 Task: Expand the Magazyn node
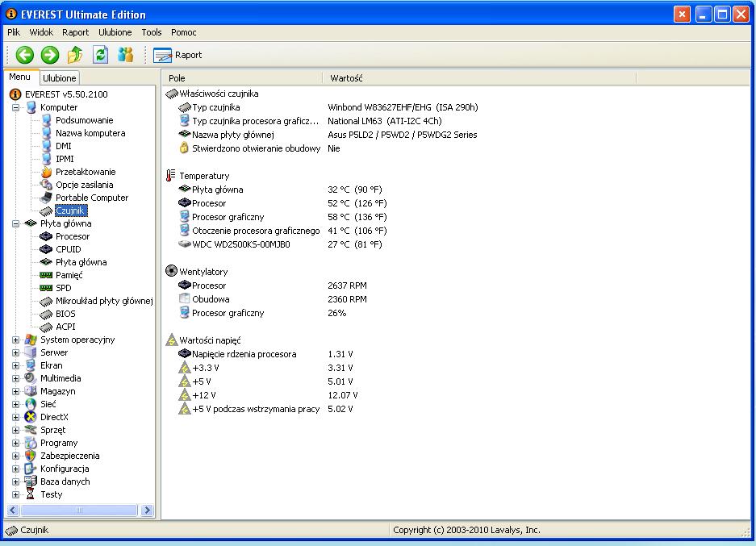16,391
